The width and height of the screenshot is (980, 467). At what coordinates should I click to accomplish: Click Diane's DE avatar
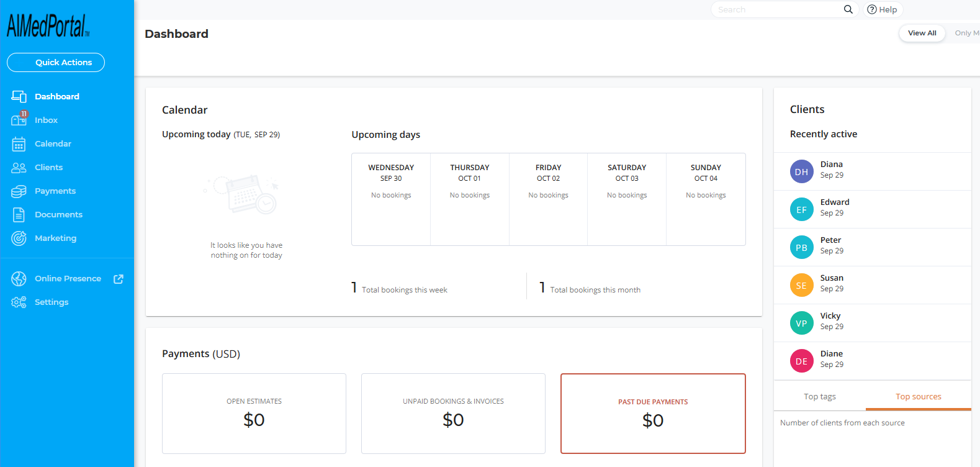point(801,361)
